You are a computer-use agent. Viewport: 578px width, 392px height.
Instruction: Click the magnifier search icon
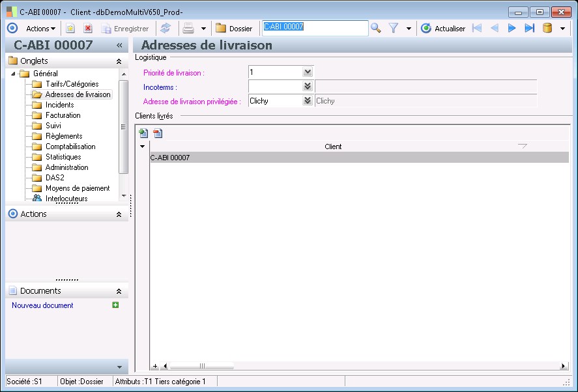[376, 28]
